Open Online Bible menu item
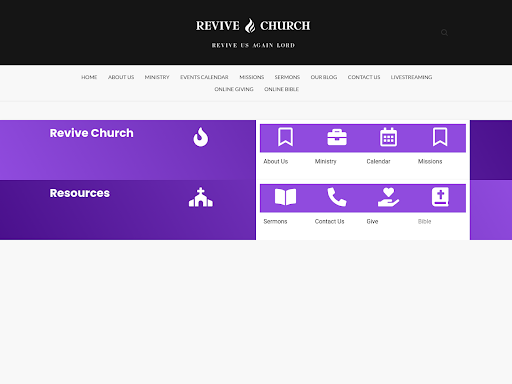The width and height of the screenshot is (512, 384). 281,89
